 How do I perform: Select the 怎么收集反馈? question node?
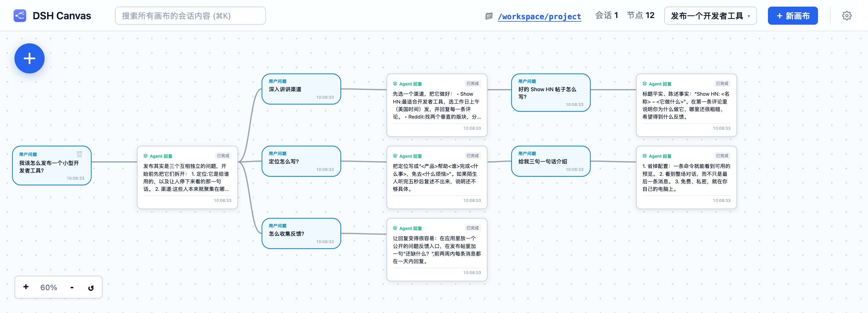tap(301, 233)
